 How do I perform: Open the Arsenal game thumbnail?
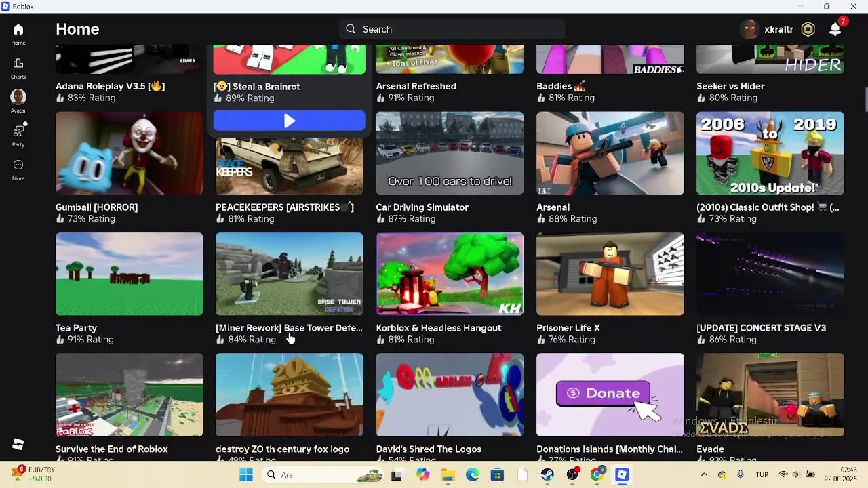click(x=610, y=153)
